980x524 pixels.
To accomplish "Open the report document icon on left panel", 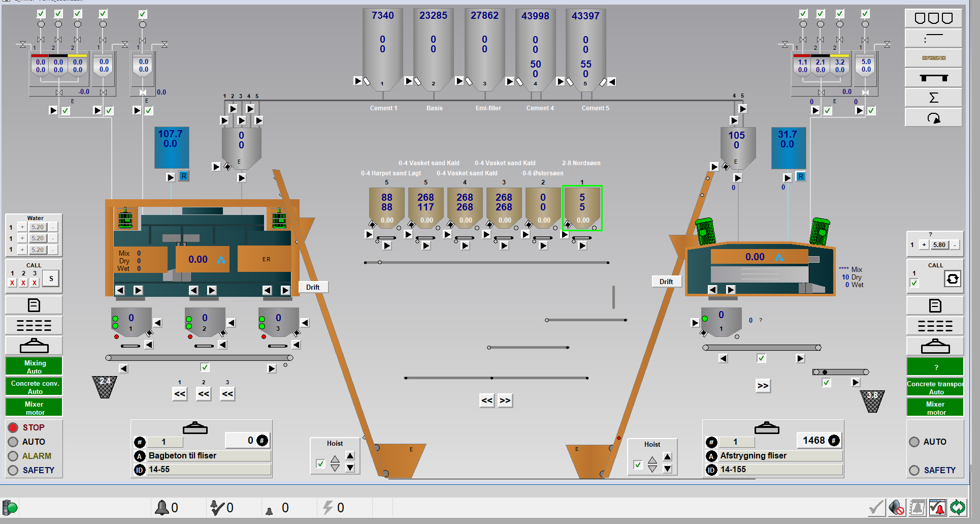I will coord(34,305).
